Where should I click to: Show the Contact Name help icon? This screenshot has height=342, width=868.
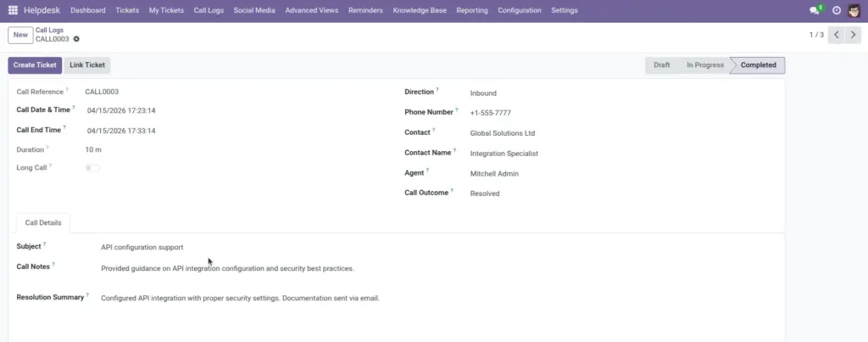[454, 150]
